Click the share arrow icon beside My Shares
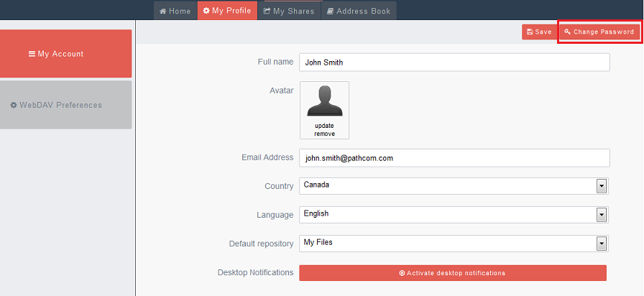Screen dimensions: 644x296 click(x=267, y=11)
